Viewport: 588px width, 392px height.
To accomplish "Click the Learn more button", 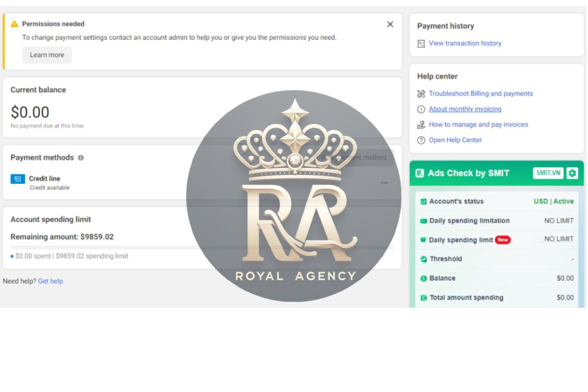I will (x=47, y=55).
